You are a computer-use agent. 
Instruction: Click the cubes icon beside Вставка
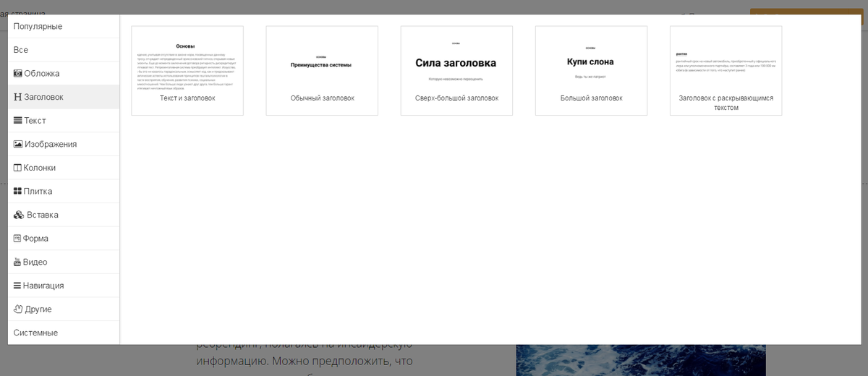pyautogui.click(x=19, y=215)
